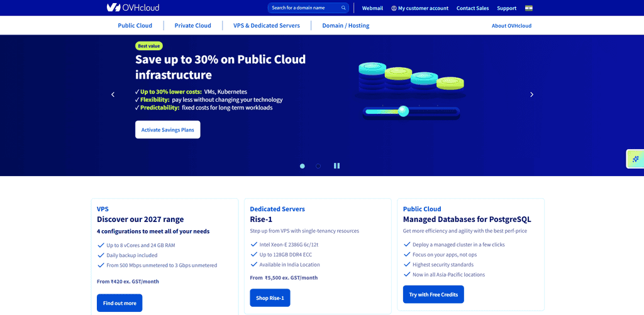Open the VPS & Dedicated Servers menu
This screenshot has width=644, height=315.
pyautogui.click(x=267, y=25)
